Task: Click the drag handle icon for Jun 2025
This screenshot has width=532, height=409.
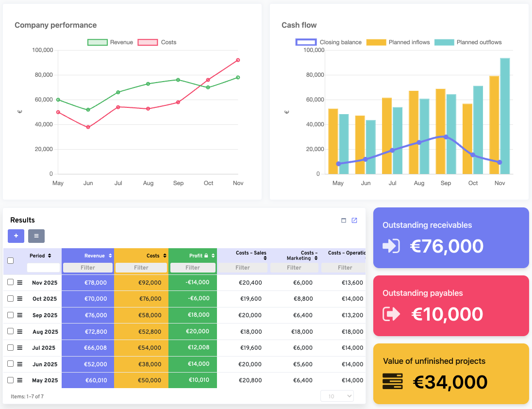Action: pos(20,364)
